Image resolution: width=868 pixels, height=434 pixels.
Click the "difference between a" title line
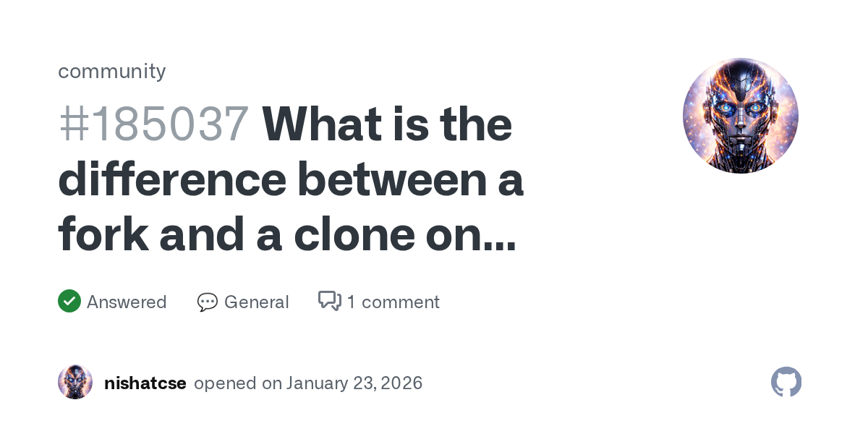[x=290, y=179]
